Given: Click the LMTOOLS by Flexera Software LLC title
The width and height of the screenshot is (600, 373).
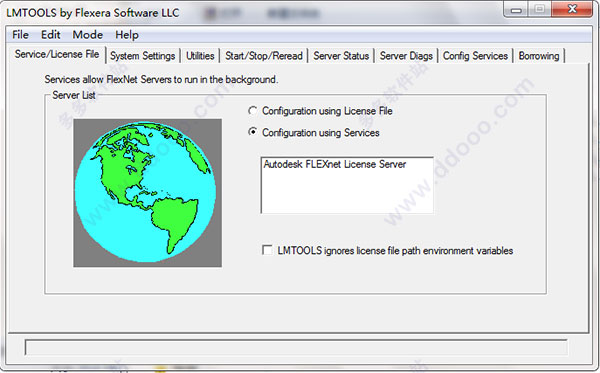Looking at the screenshot, I should tap(93, 13).
